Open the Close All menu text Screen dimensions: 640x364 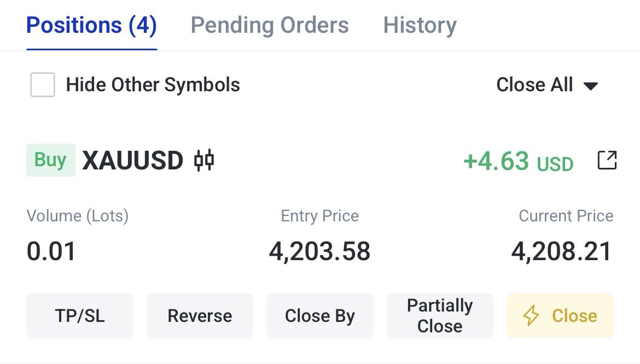tap(534, 85)
